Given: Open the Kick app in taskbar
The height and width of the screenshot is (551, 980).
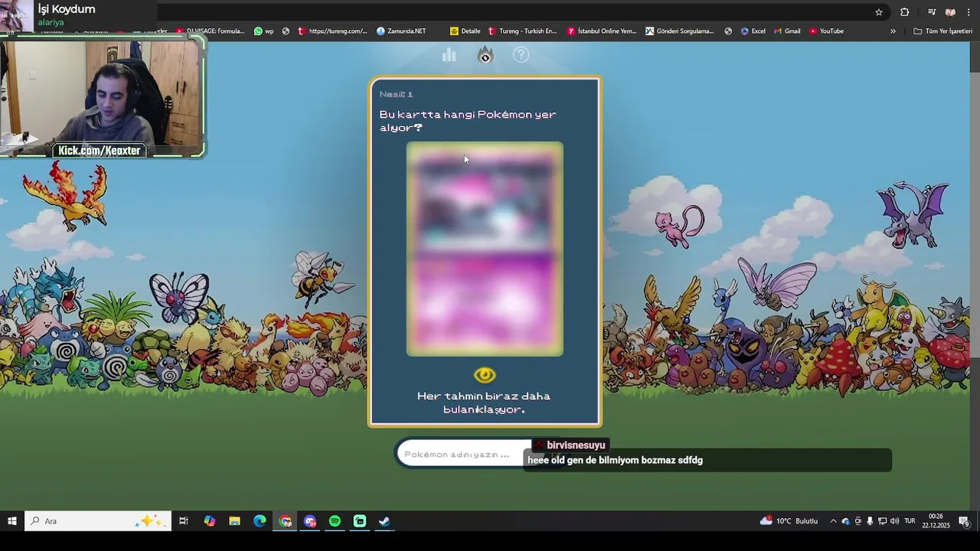Looking at the screenshot, I should 360,521.
